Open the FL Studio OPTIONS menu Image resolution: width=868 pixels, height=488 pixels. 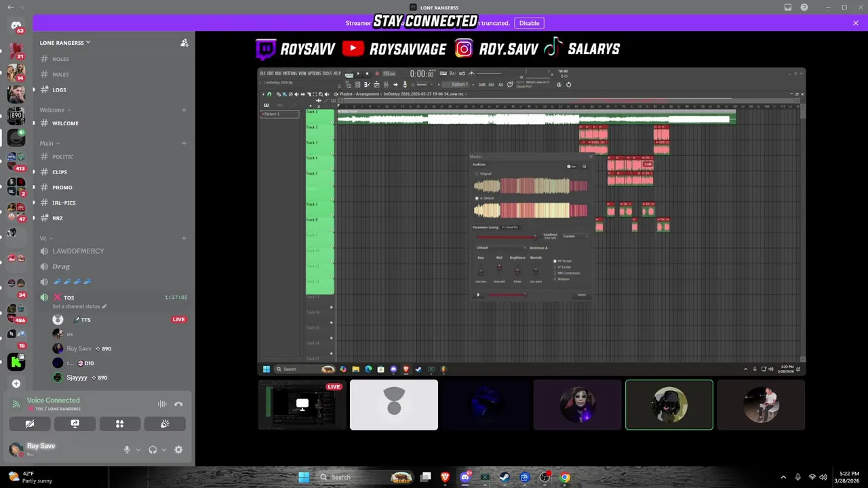(314, 73)
